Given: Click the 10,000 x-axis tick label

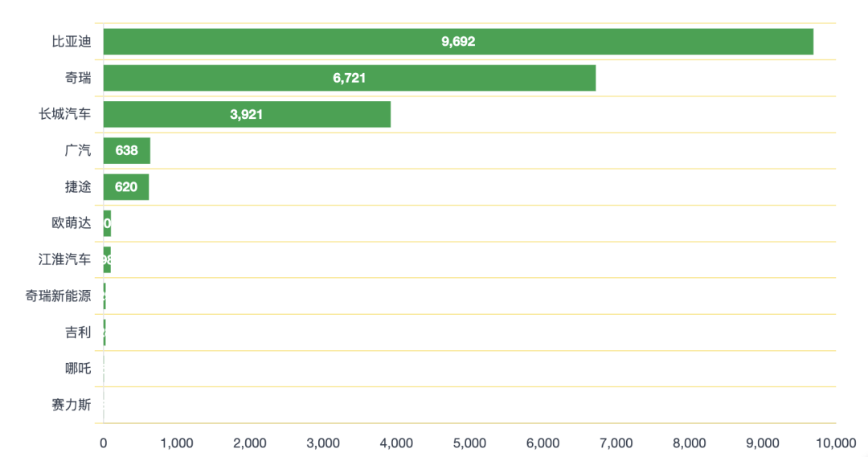Looking at the screenshot, I should coord(836,443).
